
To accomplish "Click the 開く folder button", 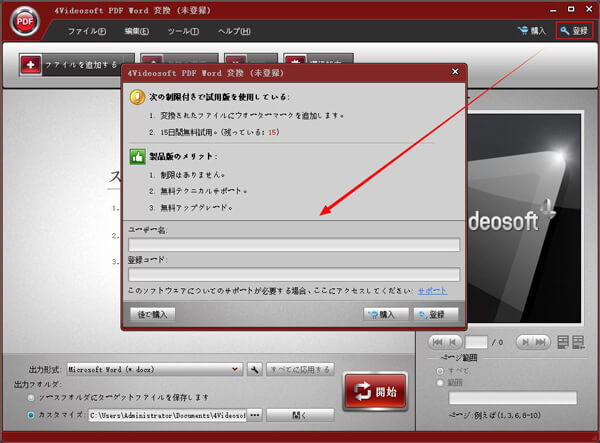I will click(300, 415).
